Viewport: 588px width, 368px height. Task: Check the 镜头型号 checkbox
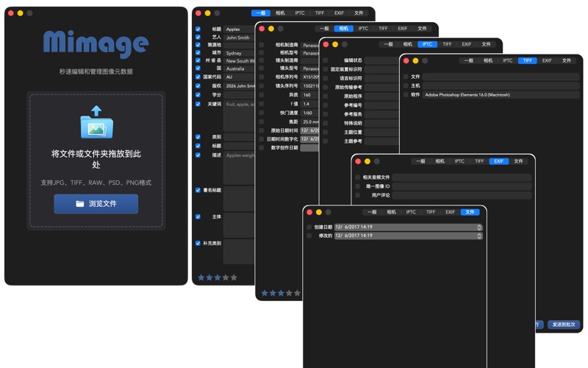(x=262, y=68)
